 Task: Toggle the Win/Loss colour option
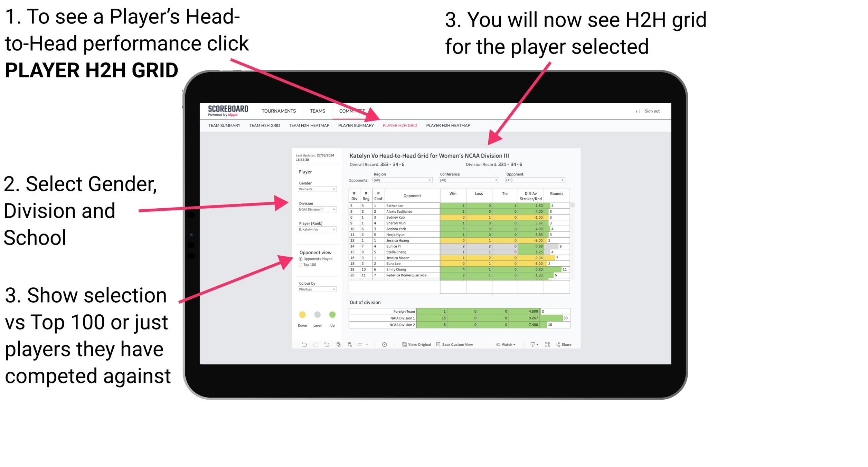[317, 289]
